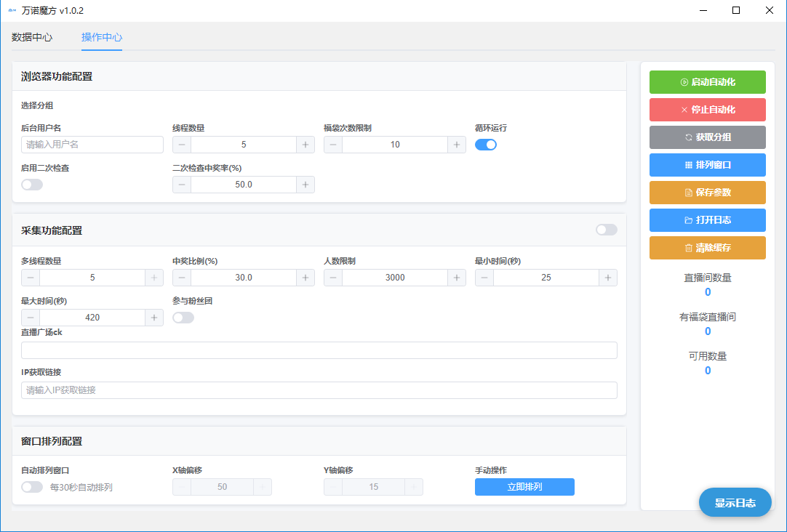
Task: Open the log folder with 打开日志
Action: pos(707,220)
